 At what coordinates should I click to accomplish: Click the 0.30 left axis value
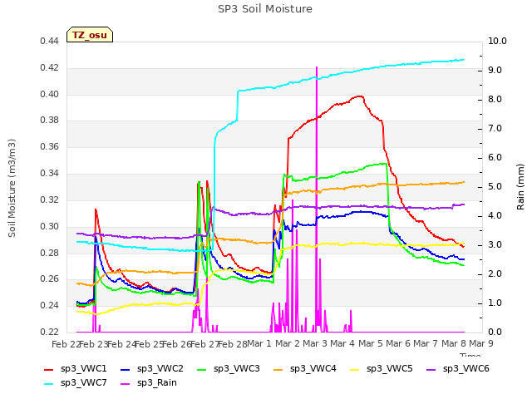coord(50,226)
